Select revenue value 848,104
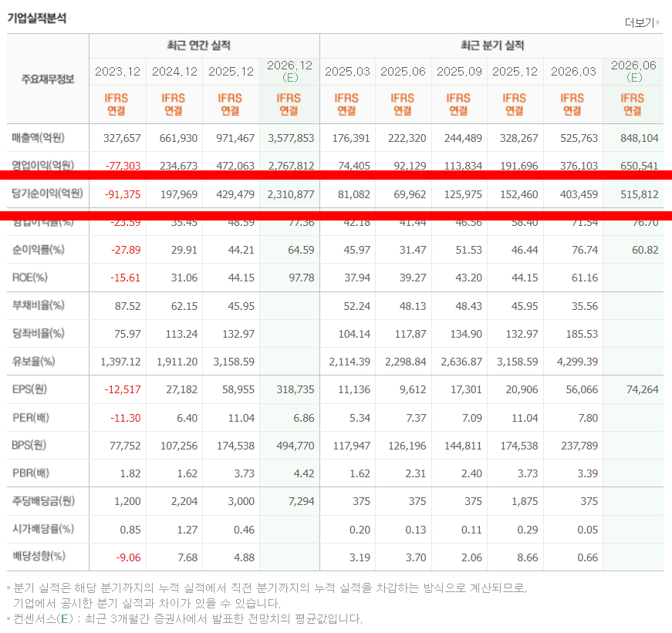The height and width of the screenshot is (633, 672). pos(640,138)
